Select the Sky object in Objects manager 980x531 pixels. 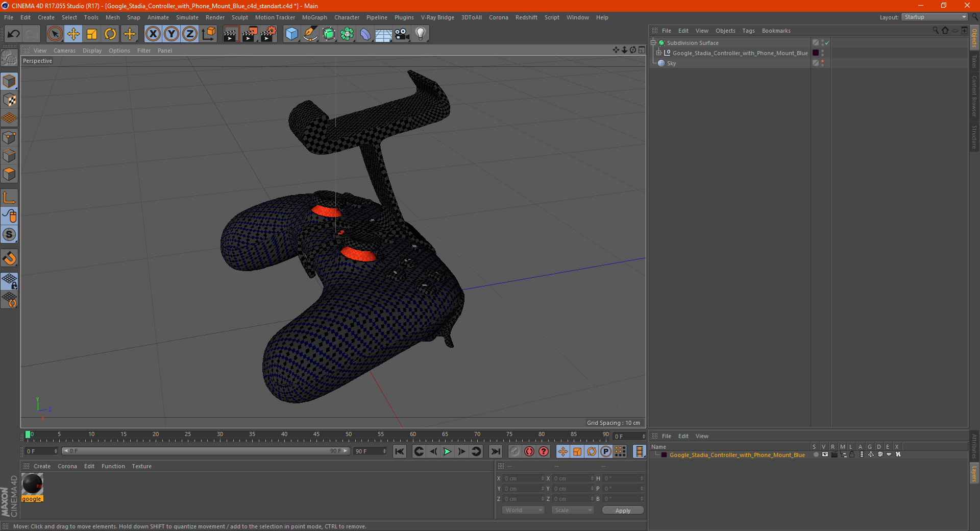pyautogui.click(x=671, y=63)
